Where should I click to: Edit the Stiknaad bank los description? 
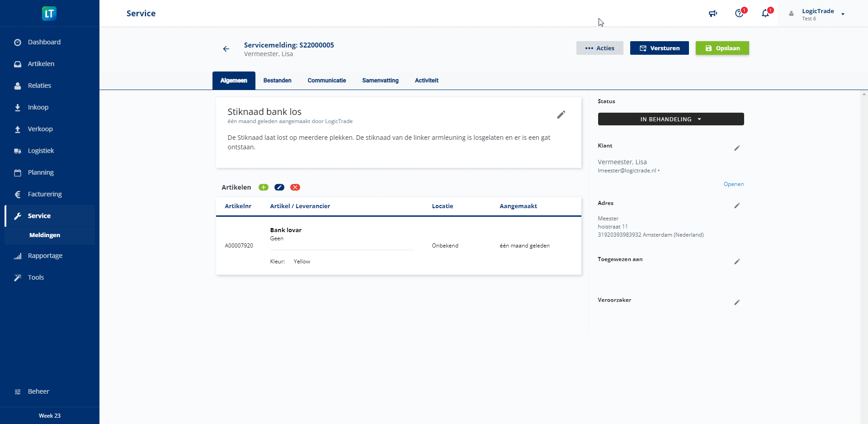[x=561, y=115]
